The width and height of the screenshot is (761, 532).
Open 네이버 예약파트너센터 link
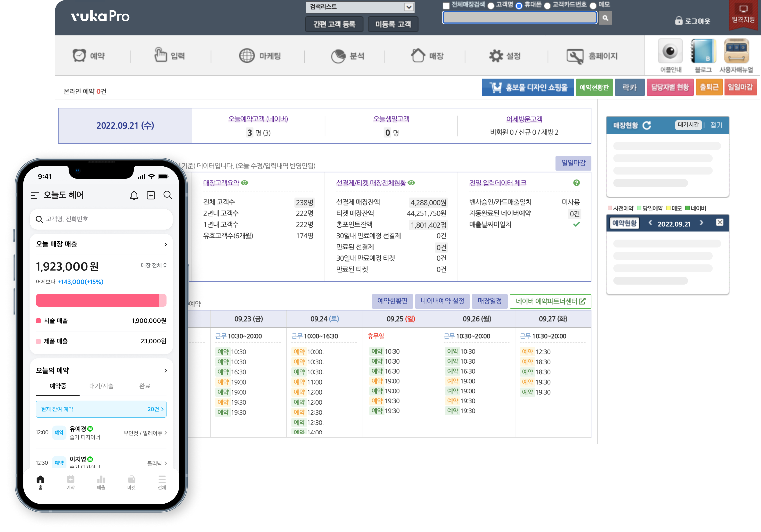pyautogui.click(x=550, y=301)
